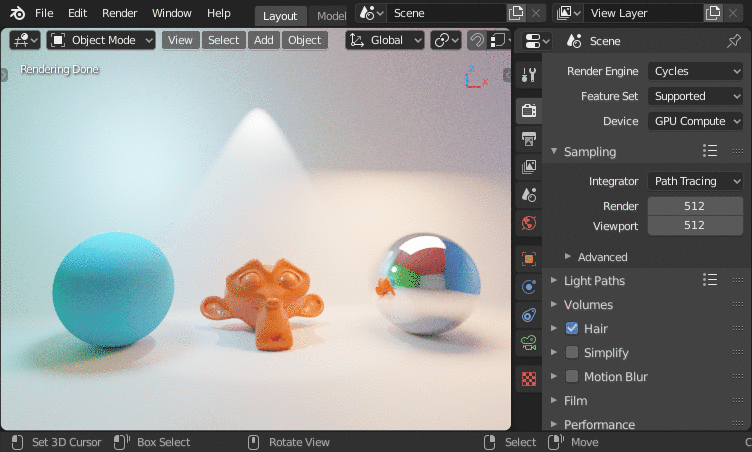Remove the View Layer with its X icon
The width and height of the screenshot is (752, 452).
pyautogui.click(x=733, y=13)
